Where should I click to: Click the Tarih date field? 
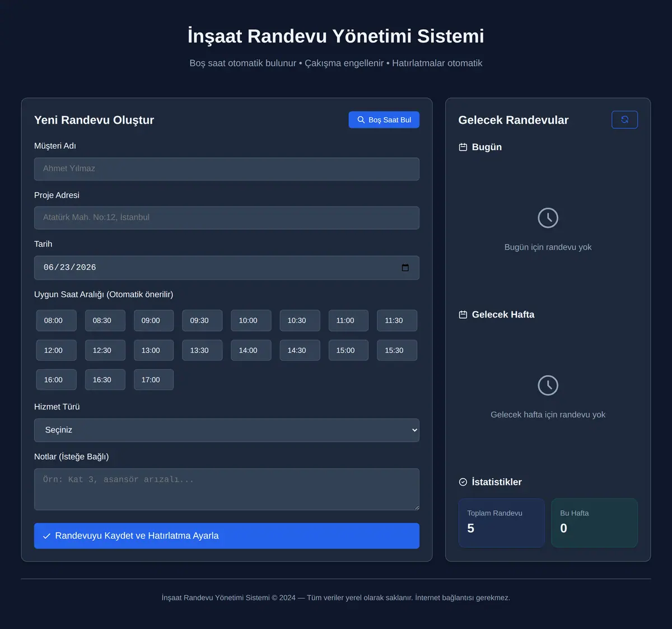coord(227,268)
